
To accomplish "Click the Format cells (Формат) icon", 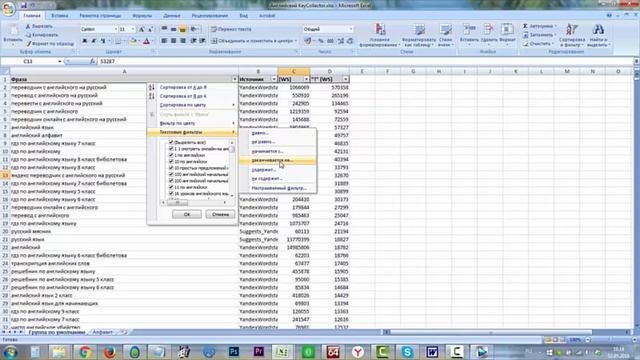I will [x=507, y=29].
